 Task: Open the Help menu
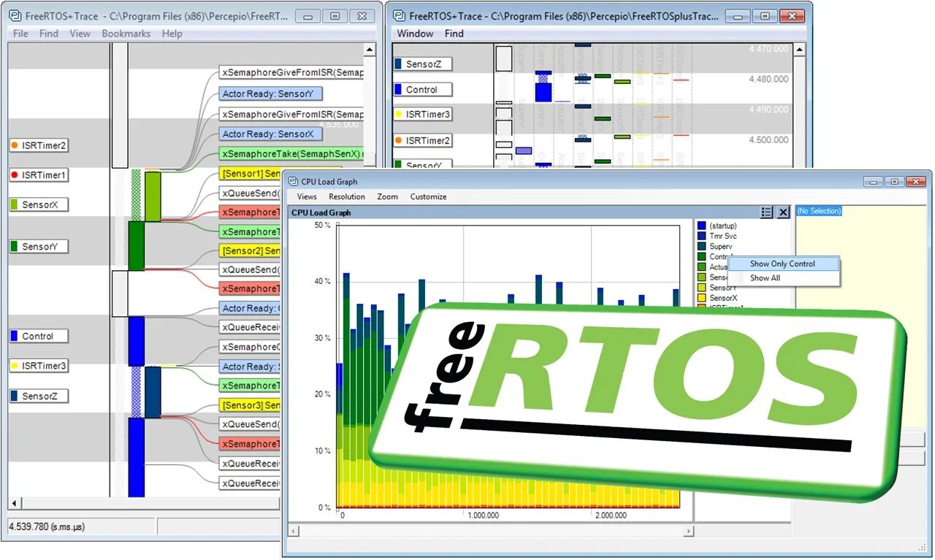point(172,34)
